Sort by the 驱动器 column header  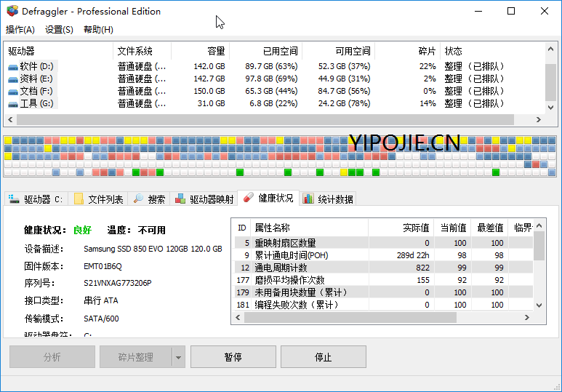point(59,51)
